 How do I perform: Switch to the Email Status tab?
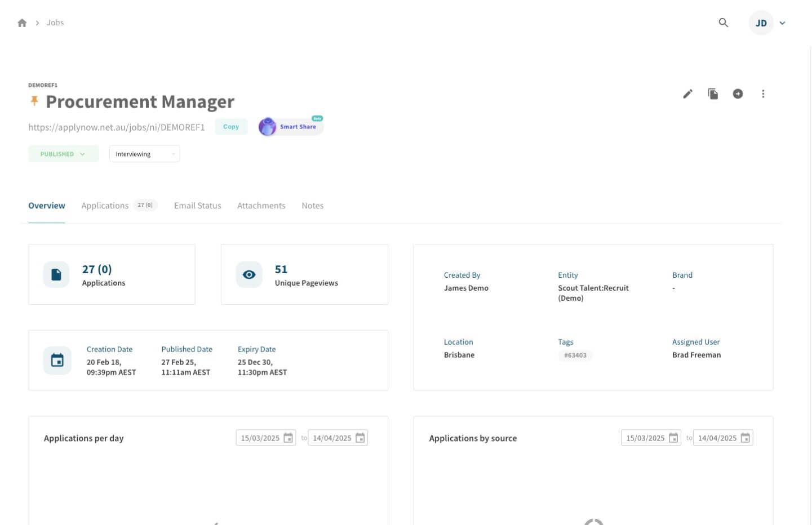pos(197,206)
